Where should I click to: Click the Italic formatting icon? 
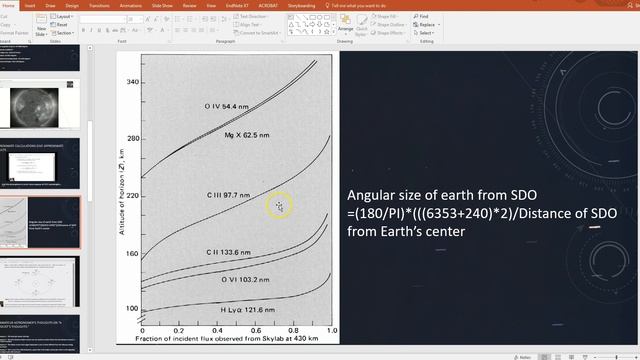coord(91,30)
